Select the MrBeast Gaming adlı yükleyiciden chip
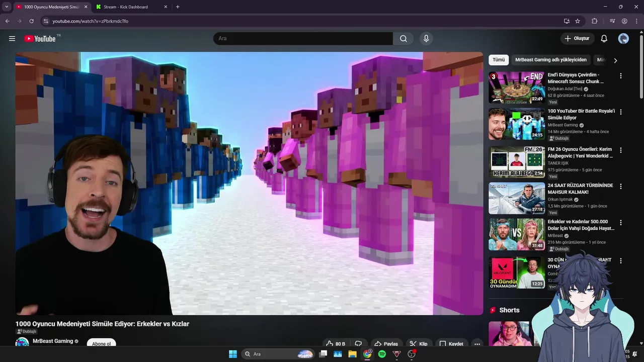The width and height of the screenshot is (644, 362). (551, 60)
